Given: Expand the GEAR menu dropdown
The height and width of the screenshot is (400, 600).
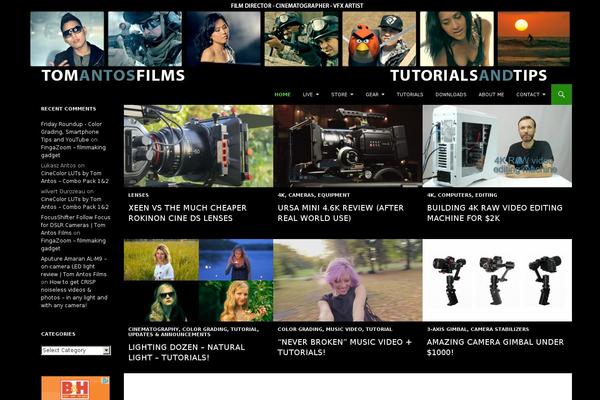Looking at the screenshot, I should click(x=375, y=95).
